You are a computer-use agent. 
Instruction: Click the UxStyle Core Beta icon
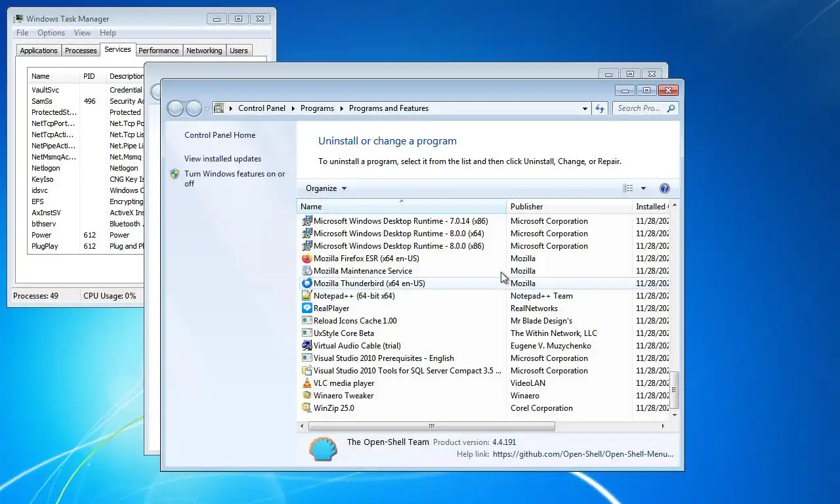306,333
